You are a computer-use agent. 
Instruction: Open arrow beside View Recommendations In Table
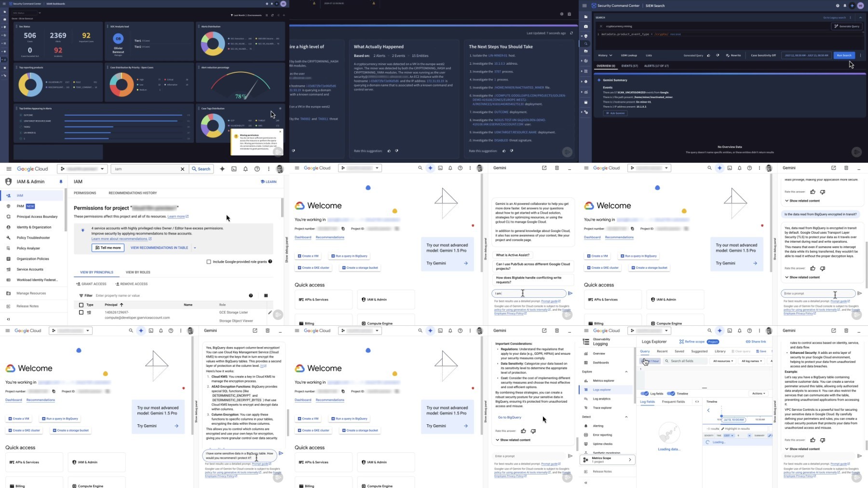click(x=195, y=248)
